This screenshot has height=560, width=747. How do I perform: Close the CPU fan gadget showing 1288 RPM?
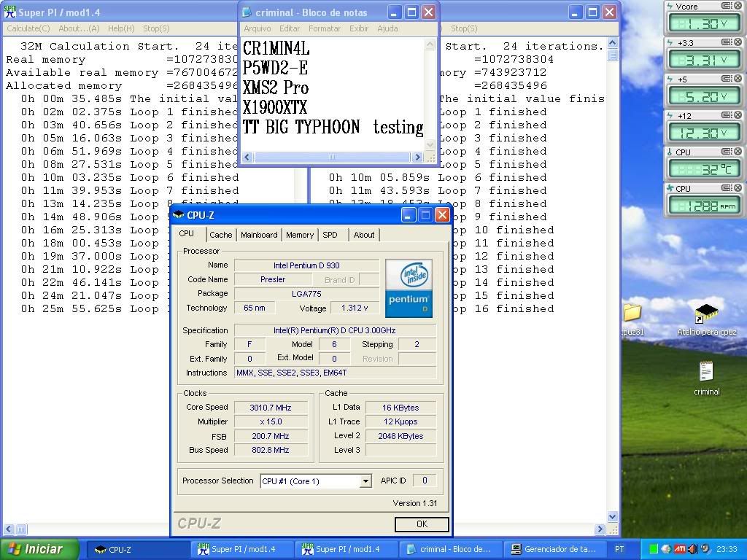point(738,188)
